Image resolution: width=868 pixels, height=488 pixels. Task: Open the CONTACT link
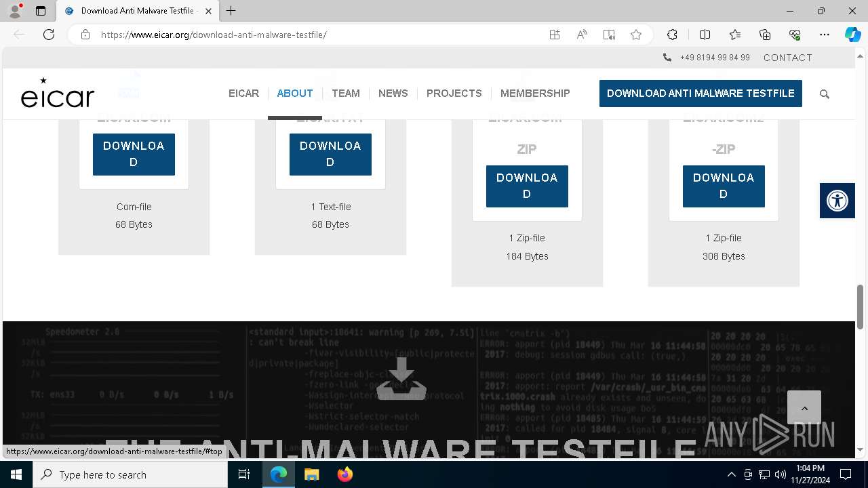coord(788,58)
